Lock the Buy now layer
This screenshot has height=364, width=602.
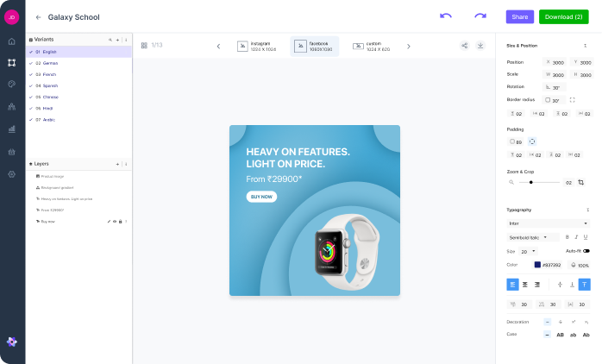point(120,222)
